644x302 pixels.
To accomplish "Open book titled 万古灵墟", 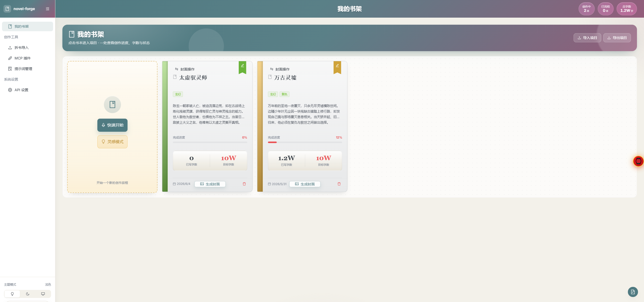I will (x=285, y=78).
